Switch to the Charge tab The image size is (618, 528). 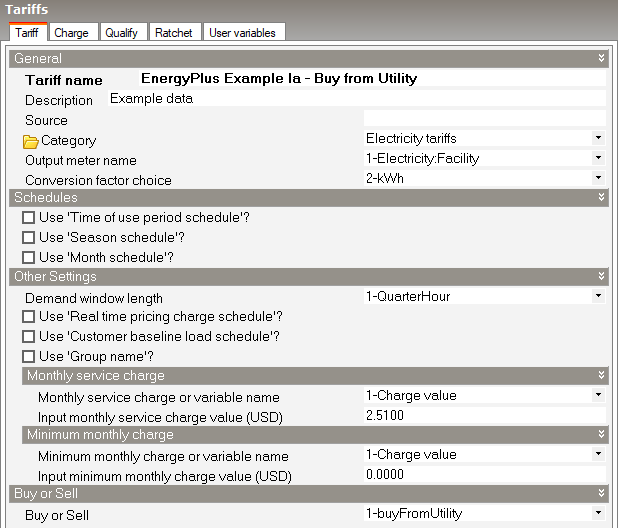point(71,33)
